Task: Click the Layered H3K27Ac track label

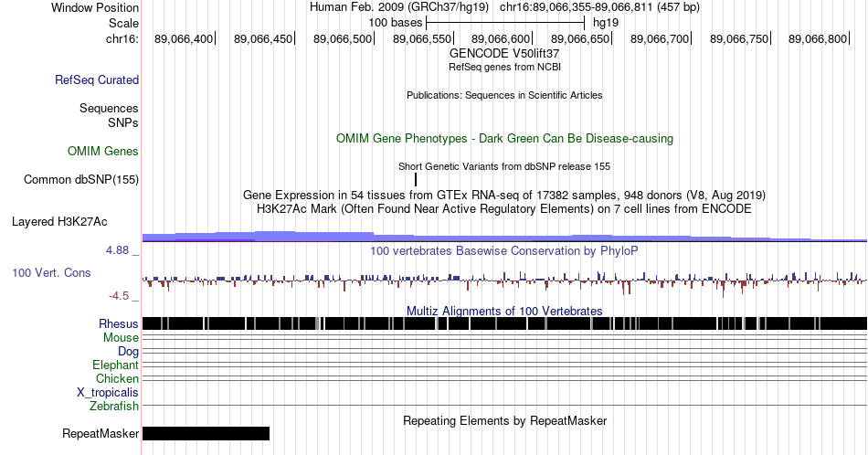Action: pos(59,221)
